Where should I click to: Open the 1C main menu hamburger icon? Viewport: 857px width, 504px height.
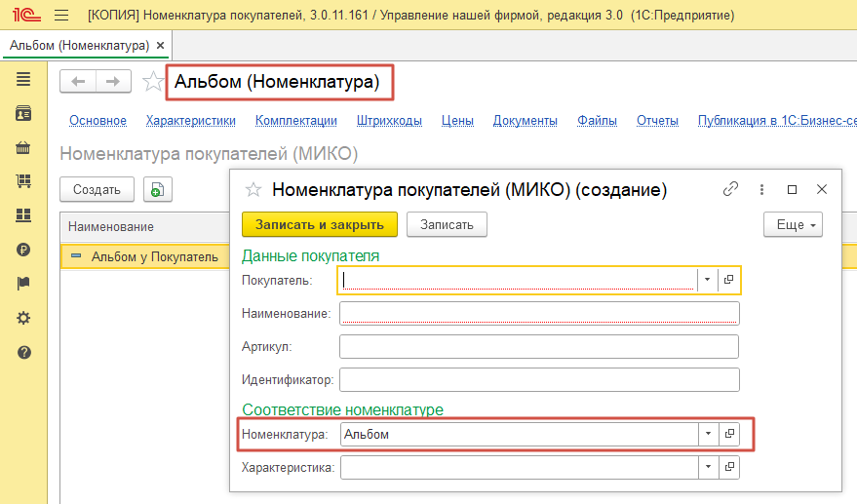61,16
